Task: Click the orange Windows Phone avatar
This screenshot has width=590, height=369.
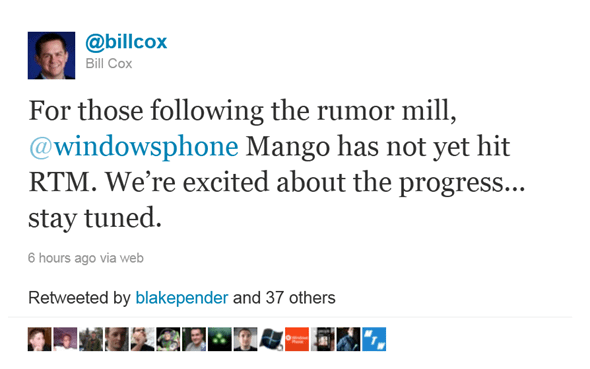Action: pyautogui.click(x=297, y=339)
